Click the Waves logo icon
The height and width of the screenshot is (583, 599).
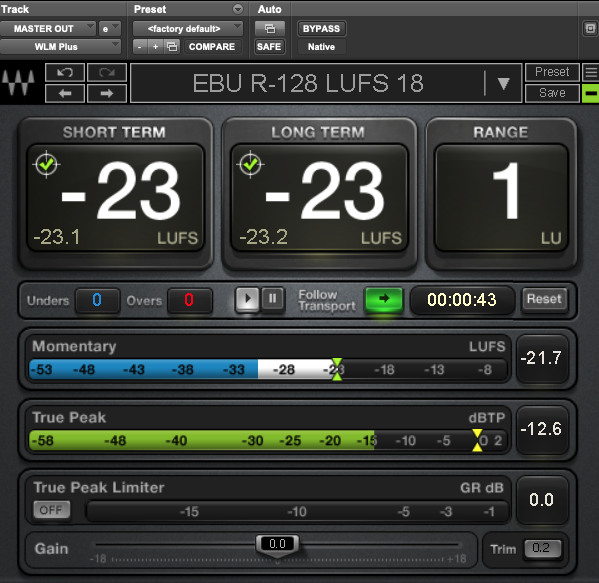tap(18, 83)
